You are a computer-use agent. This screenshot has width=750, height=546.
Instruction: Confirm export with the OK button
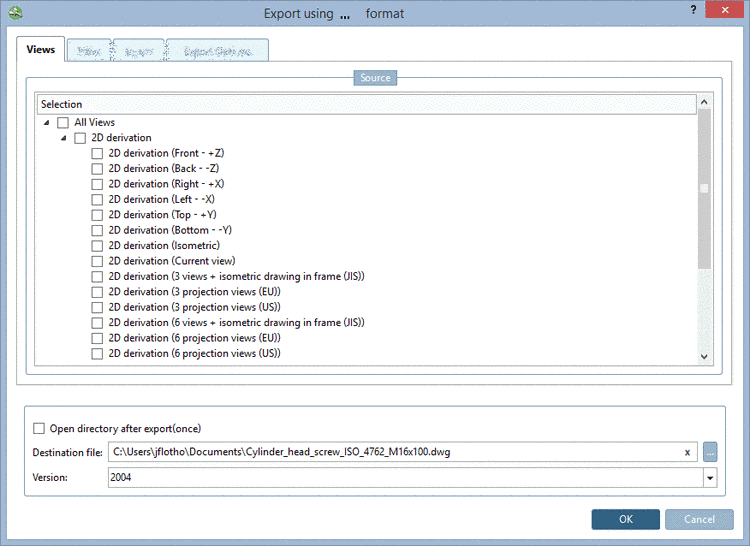click(626, 519)
